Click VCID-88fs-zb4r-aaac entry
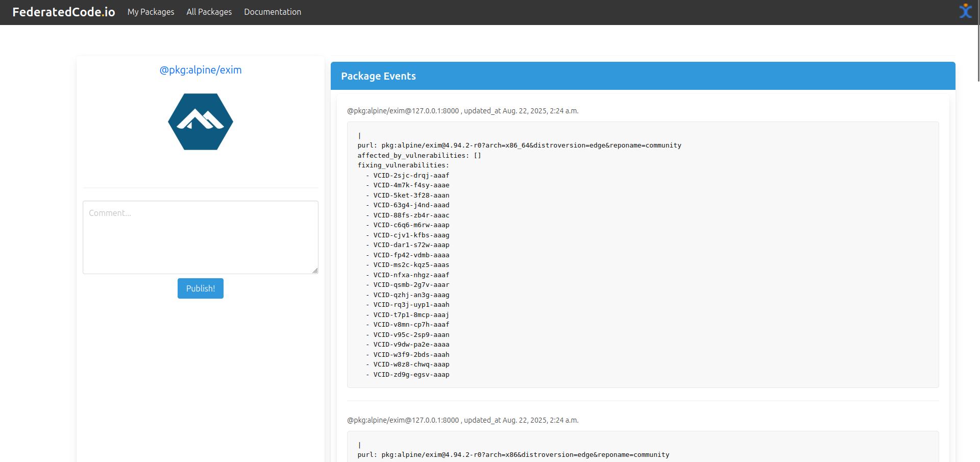This screenshot has height=462, width=980. coord(411,215)
